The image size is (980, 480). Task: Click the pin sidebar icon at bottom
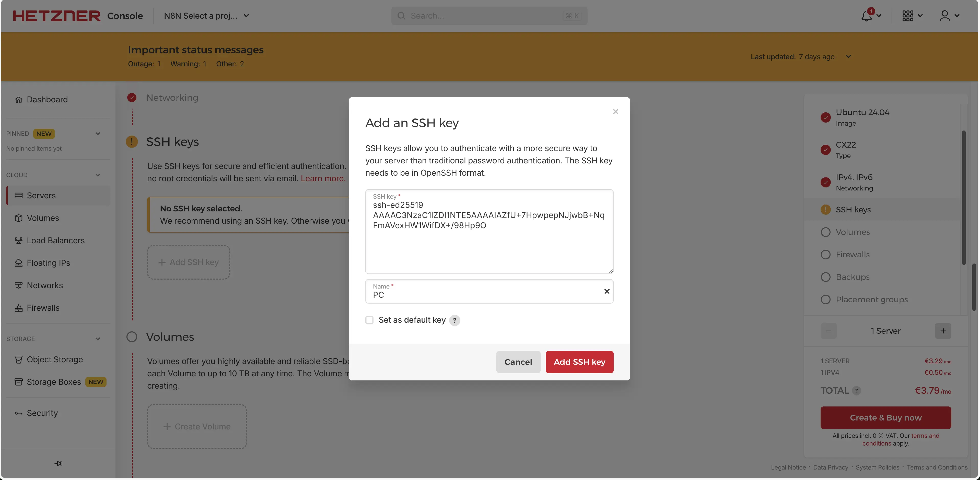click(58, 463)
